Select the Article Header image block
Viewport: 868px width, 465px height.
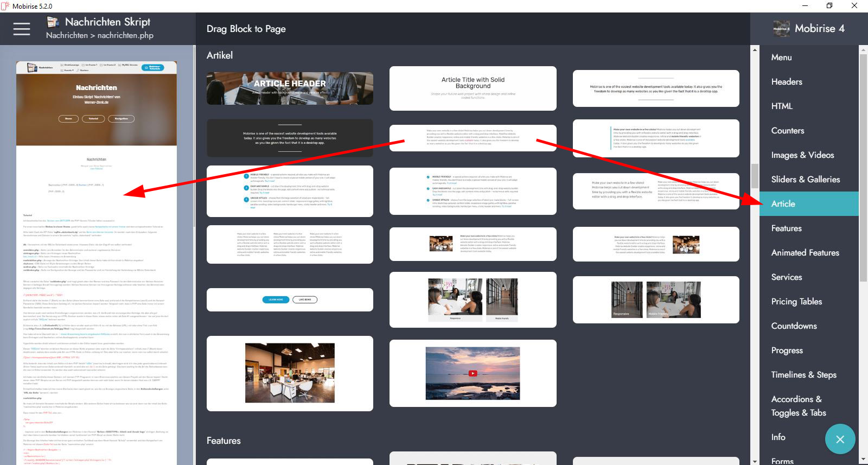click(290, 88)
